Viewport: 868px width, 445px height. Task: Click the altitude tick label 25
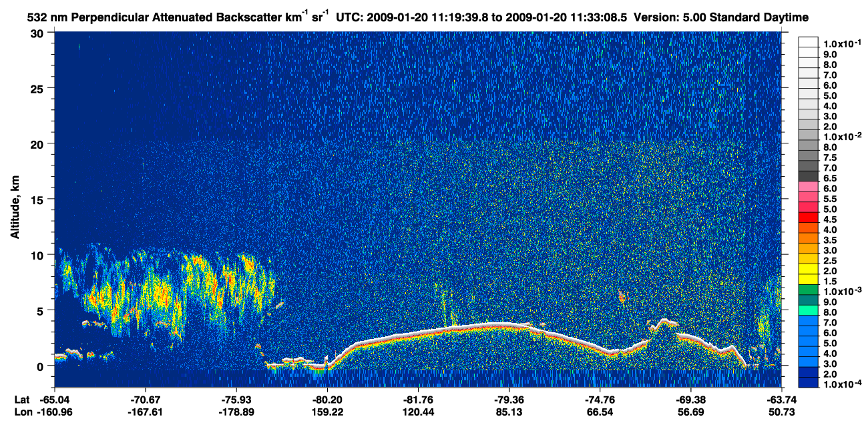point(38,87)
